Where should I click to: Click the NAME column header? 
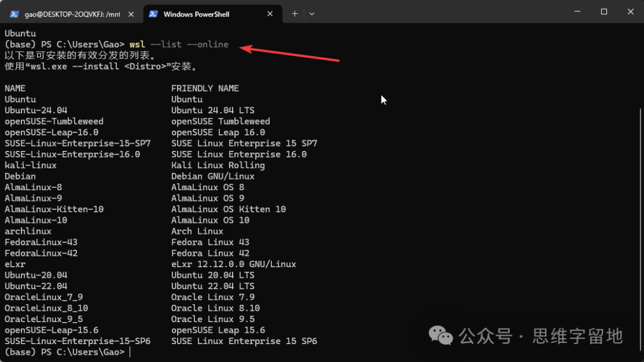(16, 88)
